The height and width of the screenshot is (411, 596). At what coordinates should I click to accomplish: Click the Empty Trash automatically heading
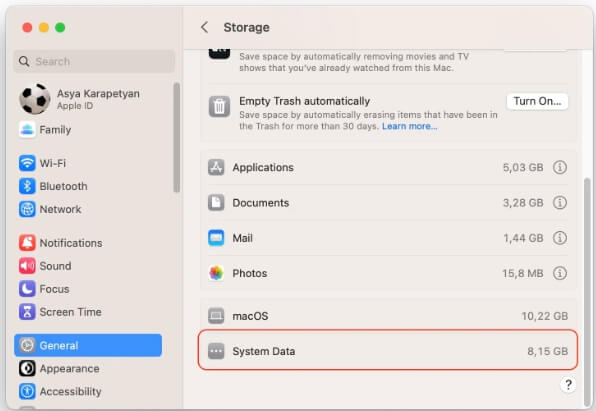coord(304,101)
